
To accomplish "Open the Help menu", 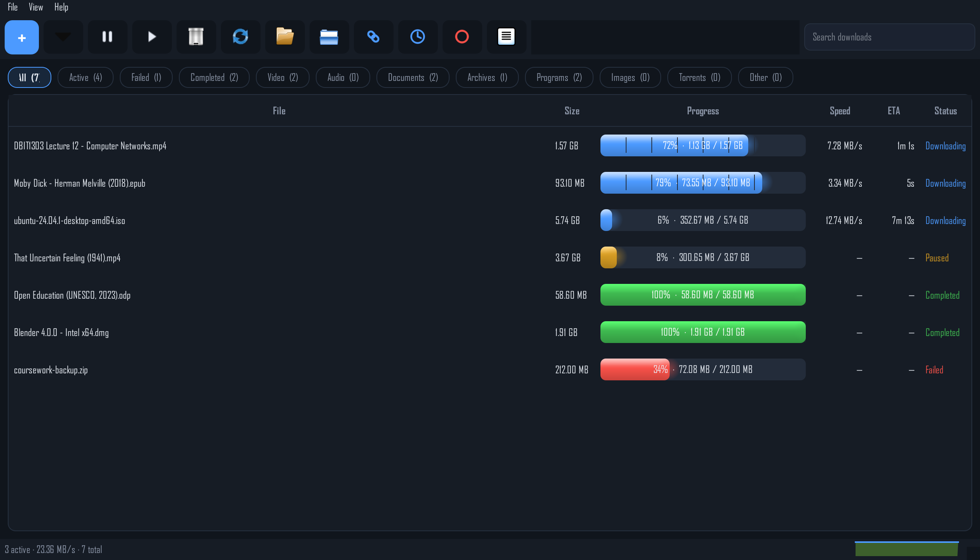I will point(61,7).
